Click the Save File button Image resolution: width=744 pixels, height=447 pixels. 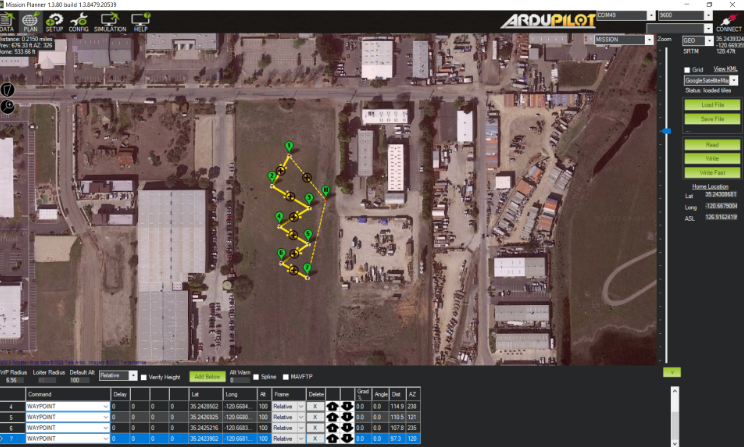point(712,119)
